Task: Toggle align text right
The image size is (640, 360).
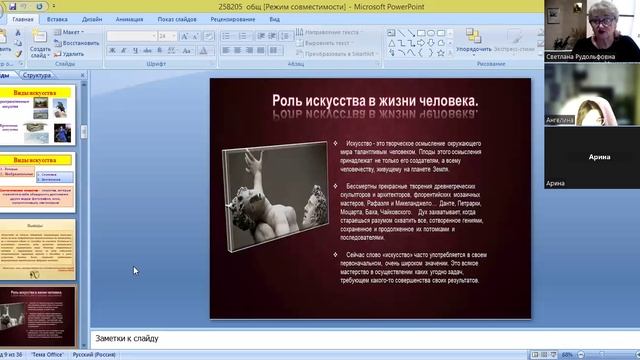Action: tap(249, 51)
